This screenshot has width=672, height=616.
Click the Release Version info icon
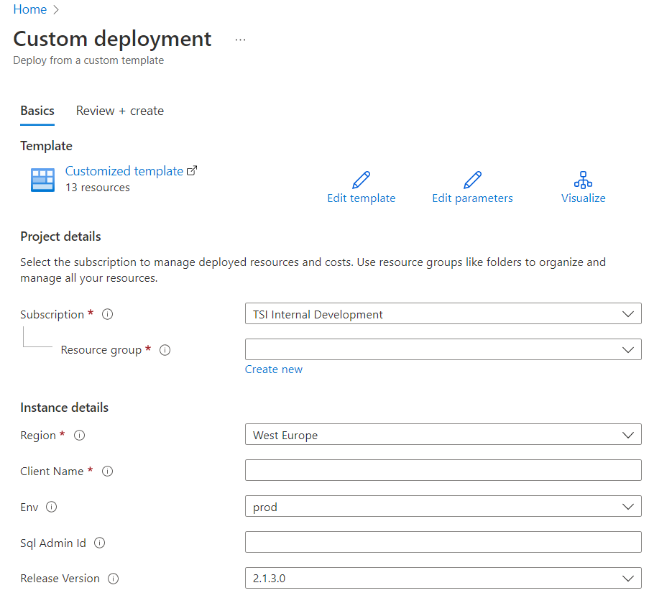(x=114, y=579)
